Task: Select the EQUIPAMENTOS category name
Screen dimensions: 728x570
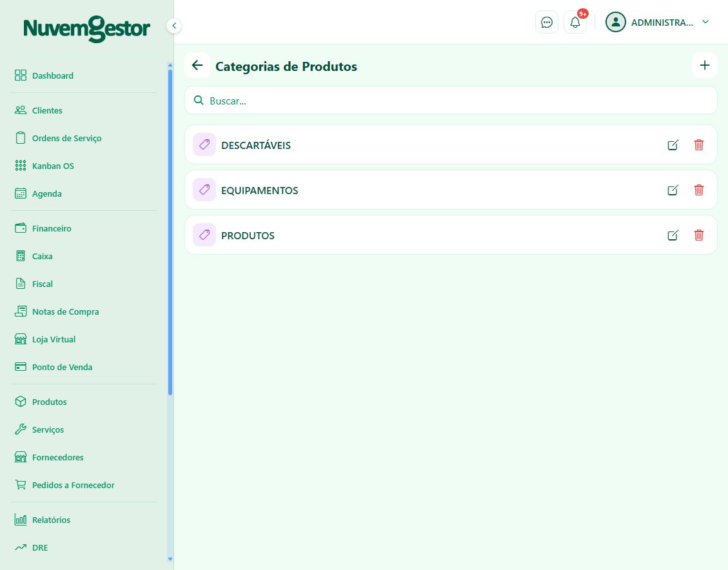Action: (x=259, y=190)
